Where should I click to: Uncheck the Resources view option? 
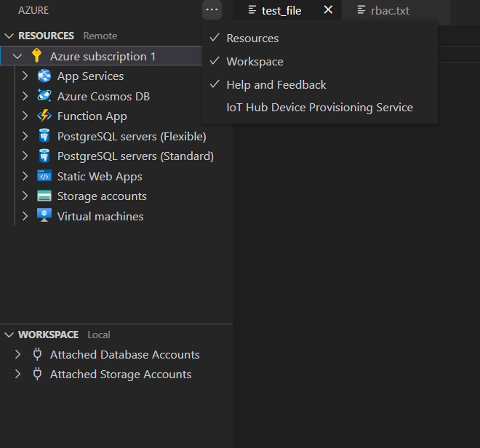pyautogui.click(x=320, y=39)
